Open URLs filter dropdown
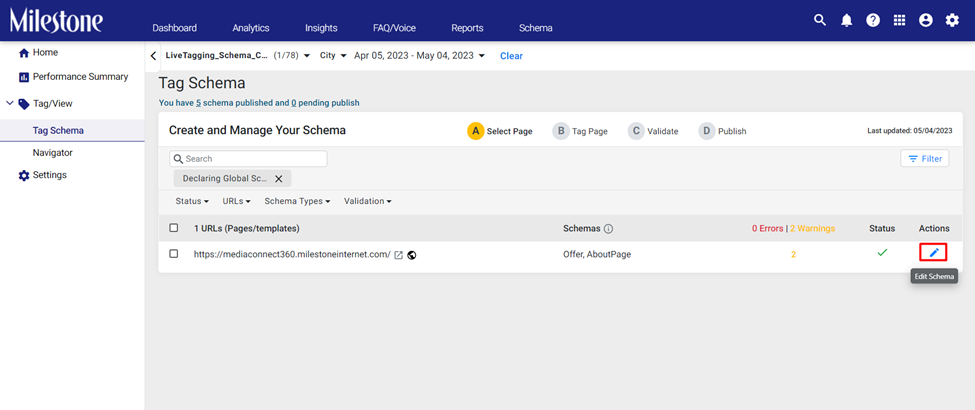 236,202
